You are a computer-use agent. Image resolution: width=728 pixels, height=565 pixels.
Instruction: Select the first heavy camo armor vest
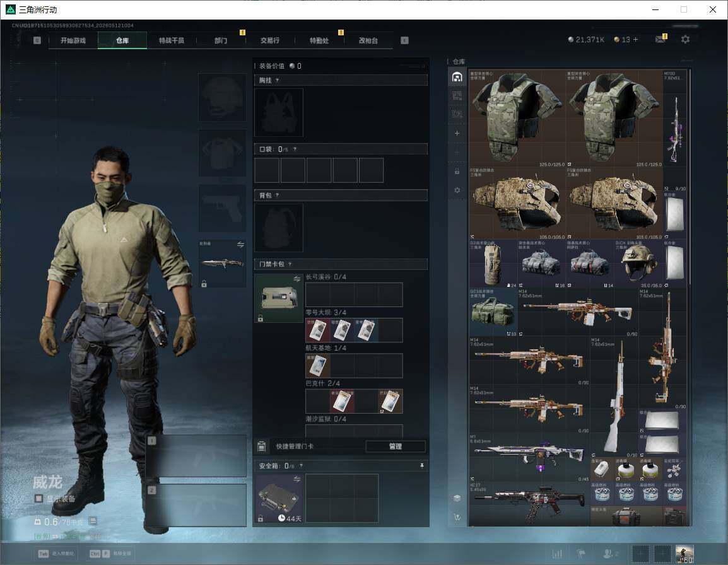coord(517,119)
